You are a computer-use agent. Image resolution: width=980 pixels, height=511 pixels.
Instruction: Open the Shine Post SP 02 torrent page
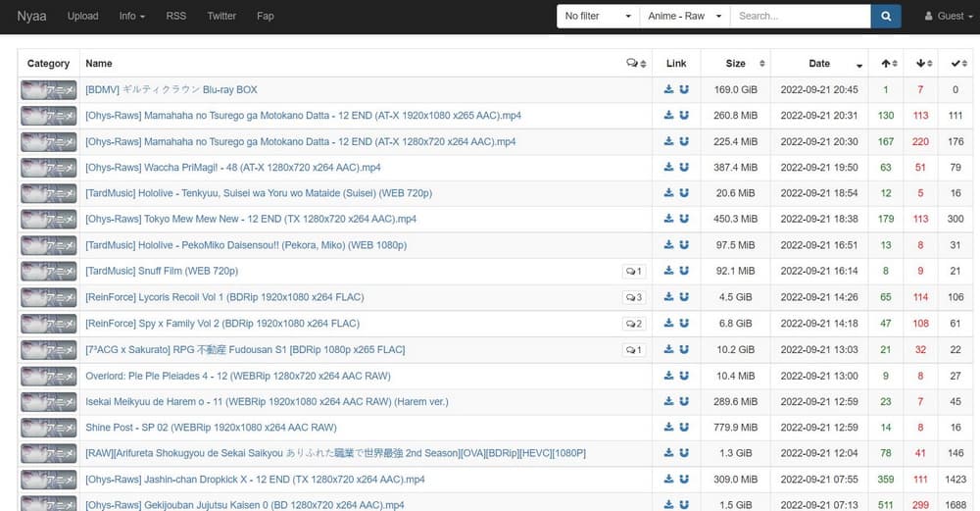click(x=211, y=428)
